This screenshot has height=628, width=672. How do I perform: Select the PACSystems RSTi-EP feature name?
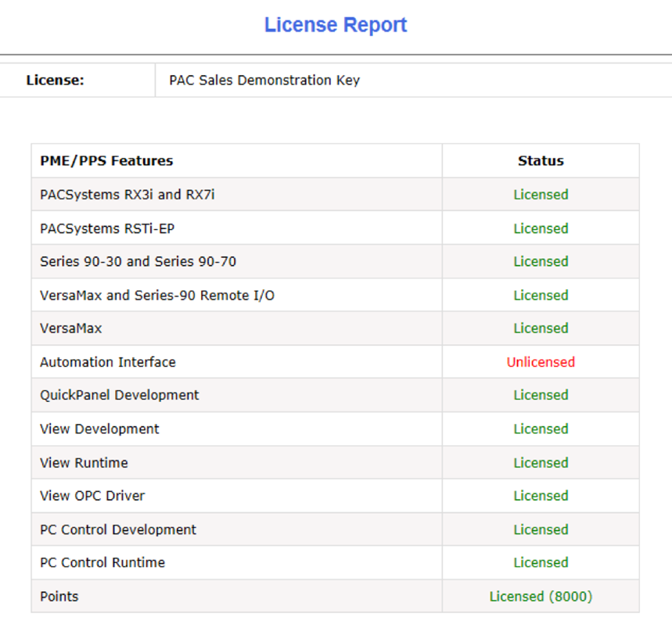107,228
